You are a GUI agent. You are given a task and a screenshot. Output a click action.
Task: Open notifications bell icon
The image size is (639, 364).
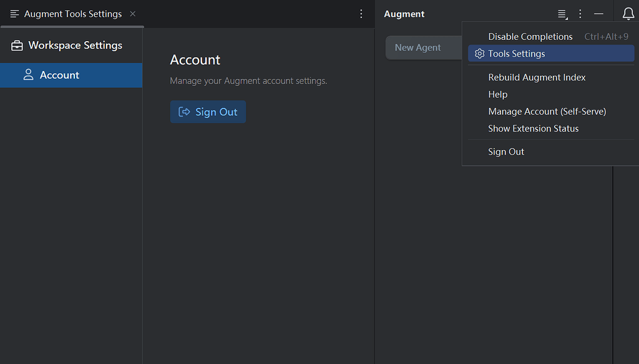[x=628, y=14]
